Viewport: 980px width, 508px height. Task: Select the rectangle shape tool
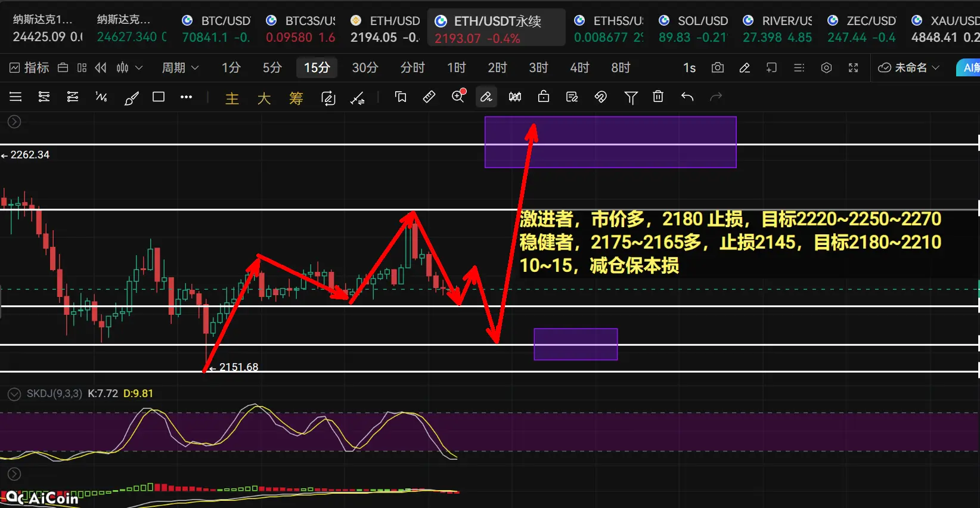(159, 97)
